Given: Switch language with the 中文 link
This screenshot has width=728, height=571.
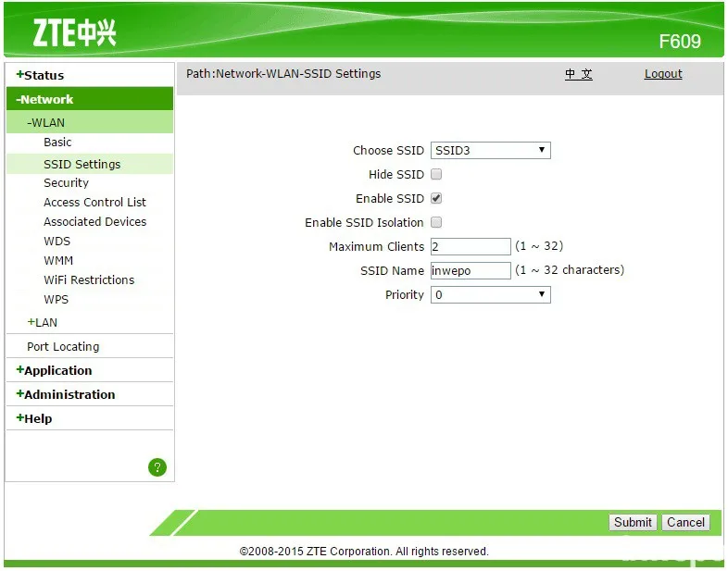Looking at the screenshot, I should click(x=579, y=74).
